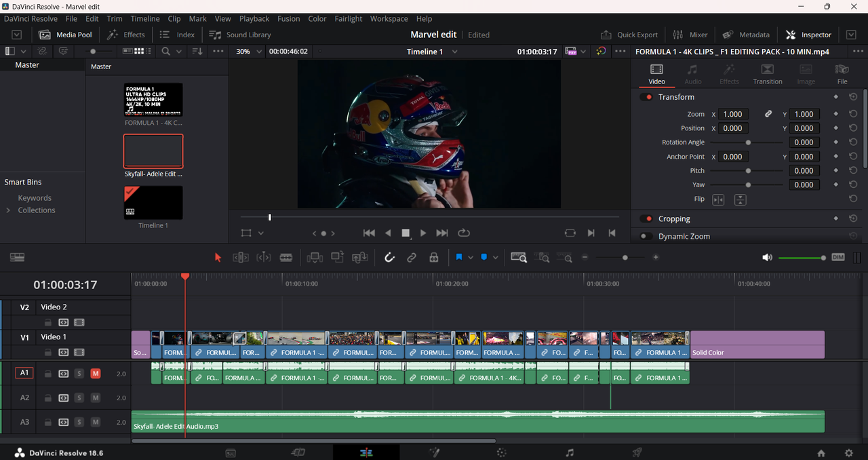This screenshot has width=868, height=460.
Task: Open Project Settings gear icon
Action: tap(848, 453)
